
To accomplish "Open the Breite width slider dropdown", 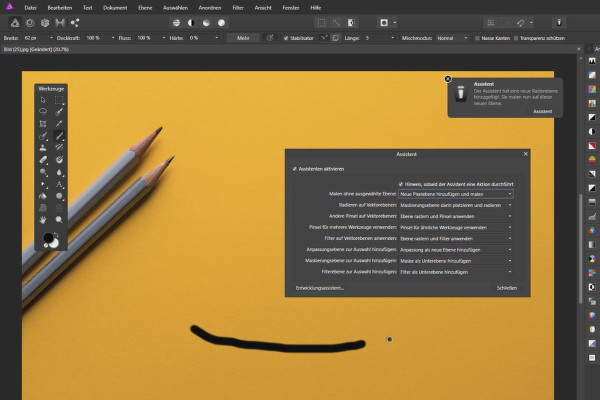I will (x=51, y=38).
